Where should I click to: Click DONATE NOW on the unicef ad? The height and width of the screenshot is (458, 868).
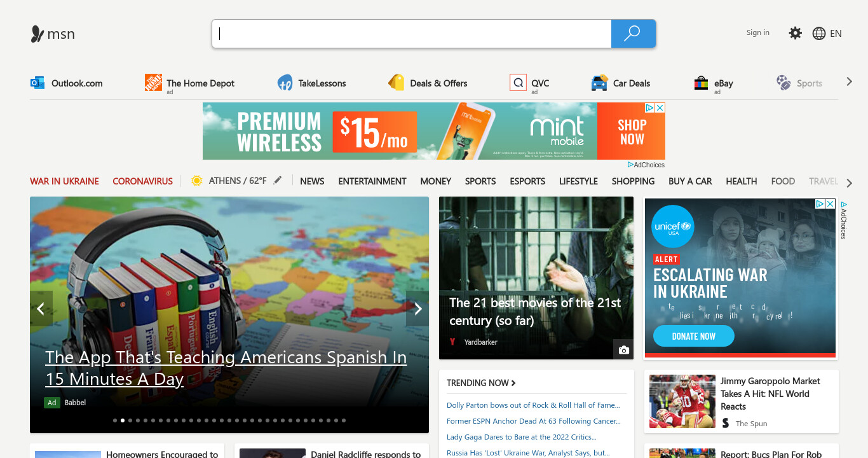[x=694, y=336]
